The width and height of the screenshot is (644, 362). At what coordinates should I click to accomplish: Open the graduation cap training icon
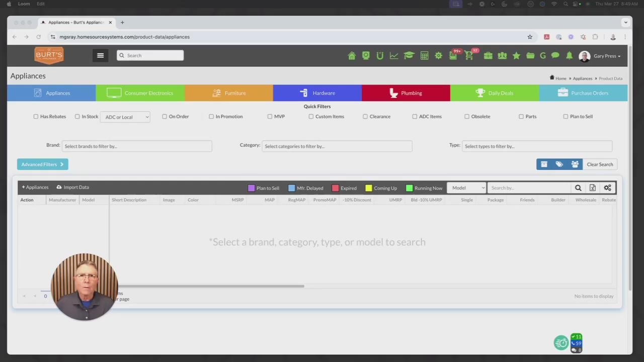coord(409,56)
